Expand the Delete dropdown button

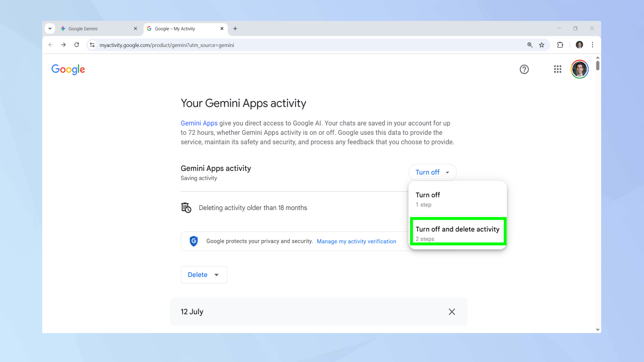point(204,275)
